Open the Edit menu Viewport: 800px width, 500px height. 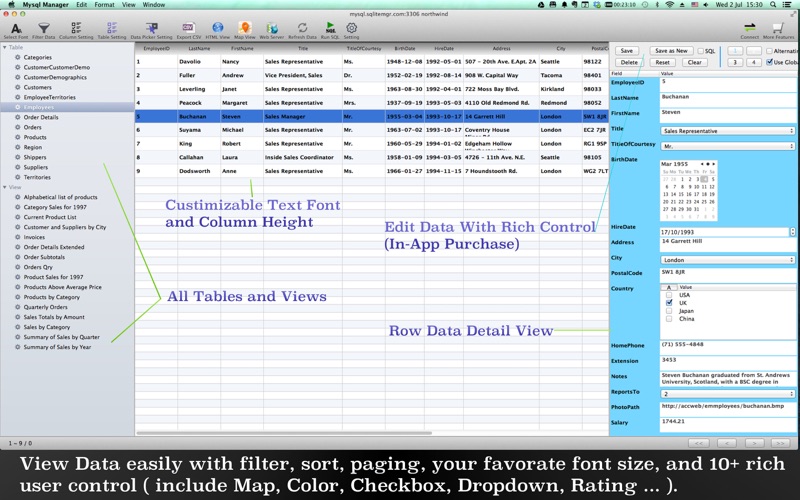tap(82, 5)
